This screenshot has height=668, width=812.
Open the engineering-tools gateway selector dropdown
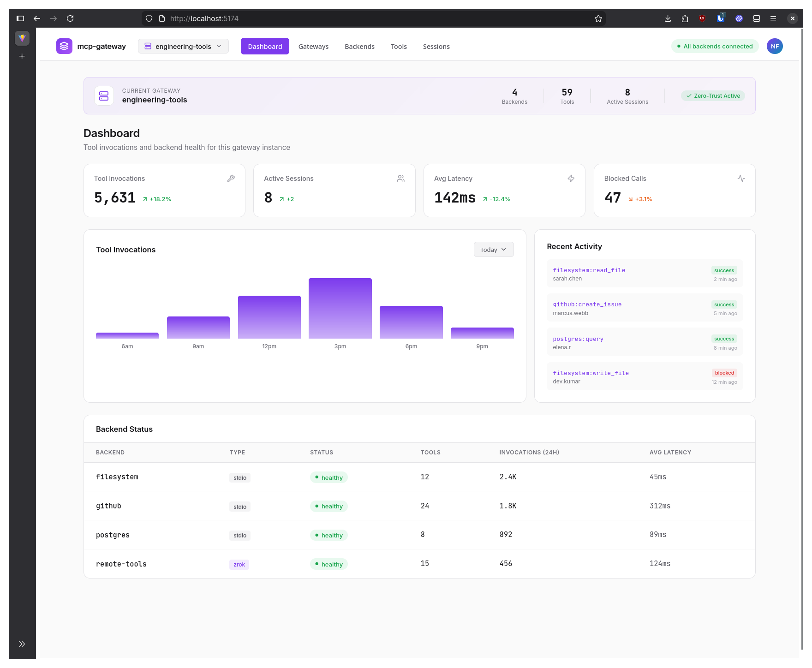click(x=183, y=46)
